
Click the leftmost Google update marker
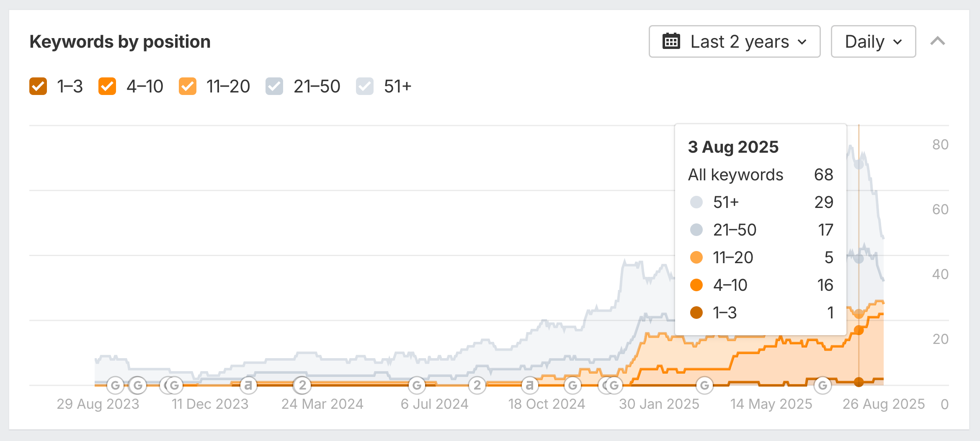pyautogui.click(x=115, y=385)
